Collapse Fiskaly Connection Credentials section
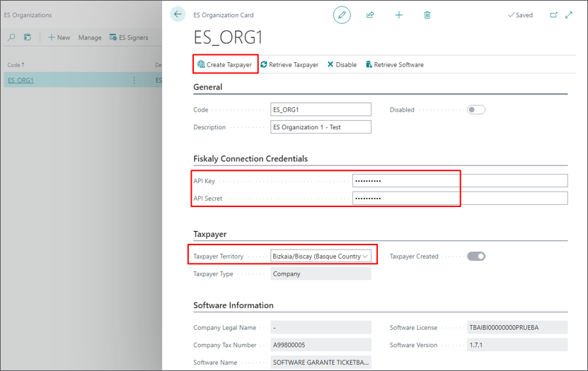Screen dimensions: 588x371 tap(250, 159)
